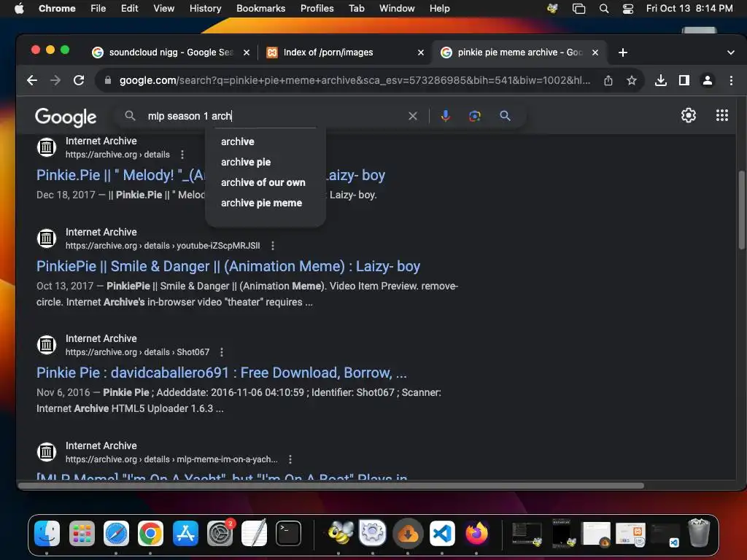This screenshot has height=560, width=747.
Task: Open Chrome downloads icon
Action: (661, 80)
